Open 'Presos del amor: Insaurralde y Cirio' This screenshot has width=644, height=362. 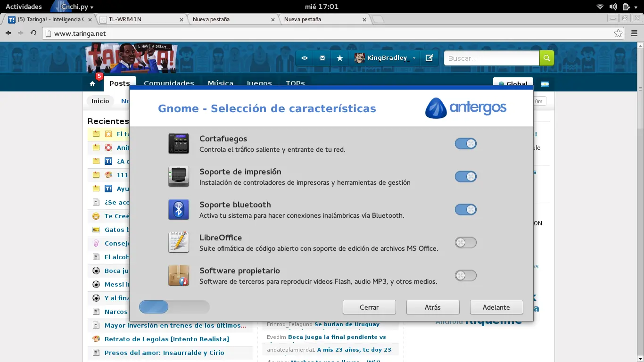165,353
